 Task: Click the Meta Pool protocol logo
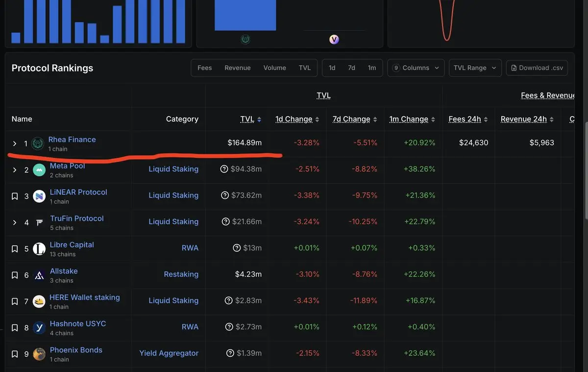click(x=39, y=170)
